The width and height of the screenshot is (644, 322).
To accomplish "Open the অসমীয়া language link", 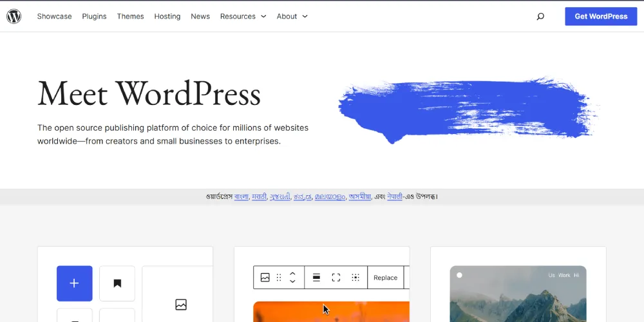I will coord(360,196).
